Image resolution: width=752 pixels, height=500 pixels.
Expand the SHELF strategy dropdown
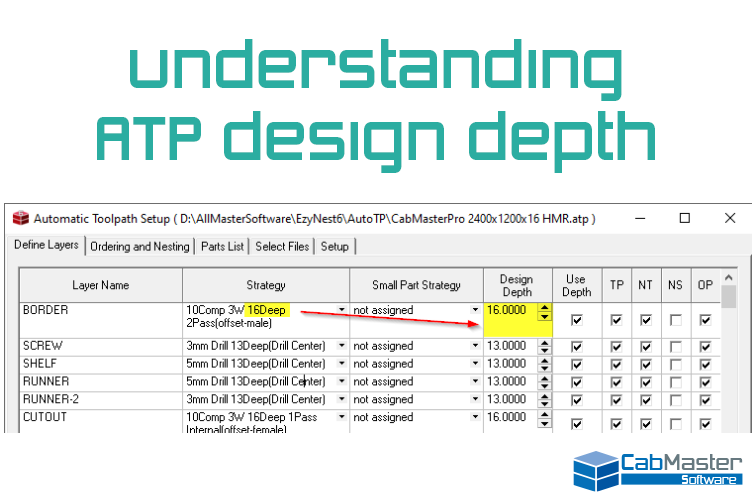click(341, 363)
